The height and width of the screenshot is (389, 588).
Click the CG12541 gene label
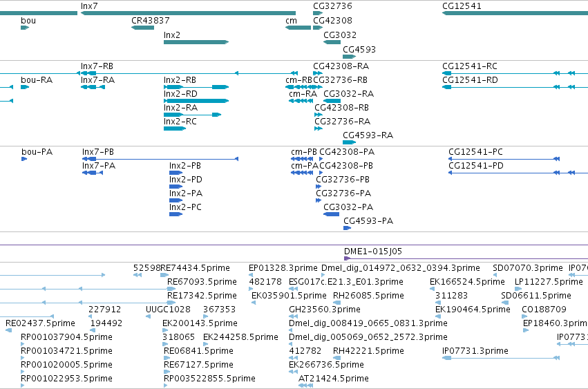pos(462,6)
